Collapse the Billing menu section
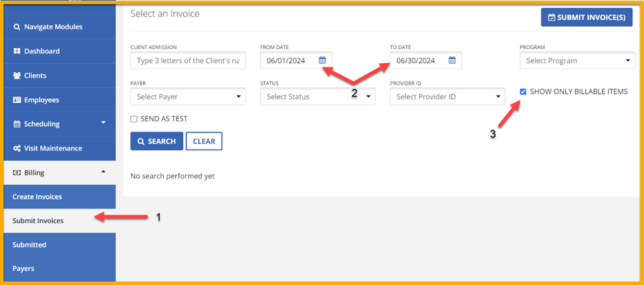Viewport: 644px width, 285px height. click(x=59, y=172)
